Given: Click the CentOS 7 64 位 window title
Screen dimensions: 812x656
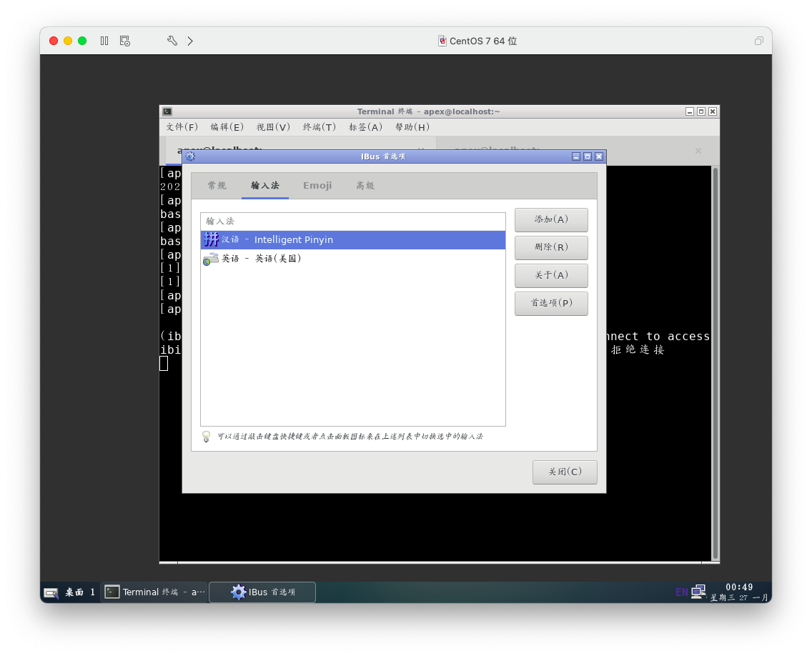Looking at the screenshot, I should pos(482,41).
